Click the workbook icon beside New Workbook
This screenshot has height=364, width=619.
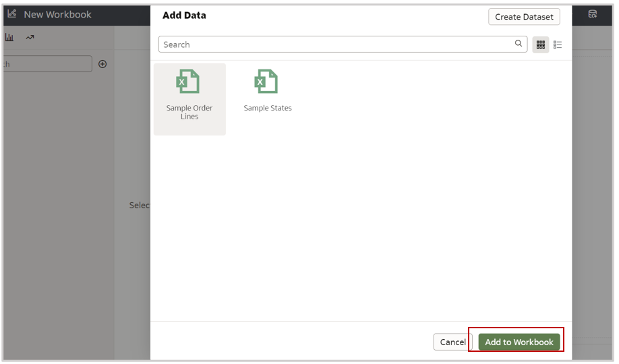tap(12, 14)
